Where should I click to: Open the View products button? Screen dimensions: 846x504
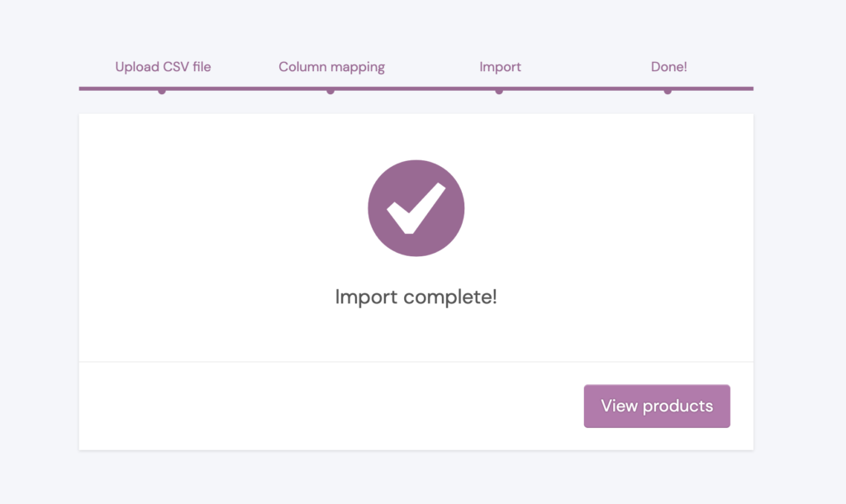[x=657, y=406]
